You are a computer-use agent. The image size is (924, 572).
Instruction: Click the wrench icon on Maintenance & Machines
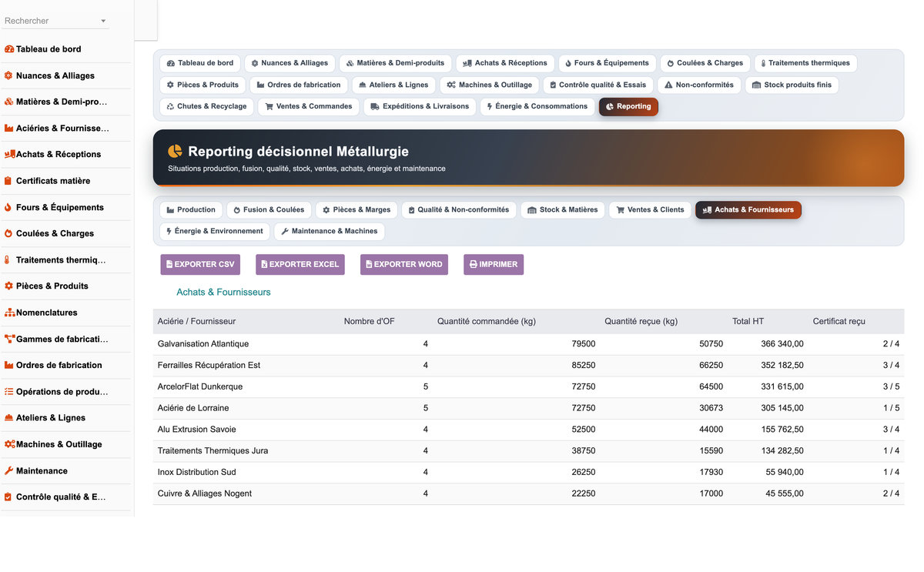(x=285, y=231)
